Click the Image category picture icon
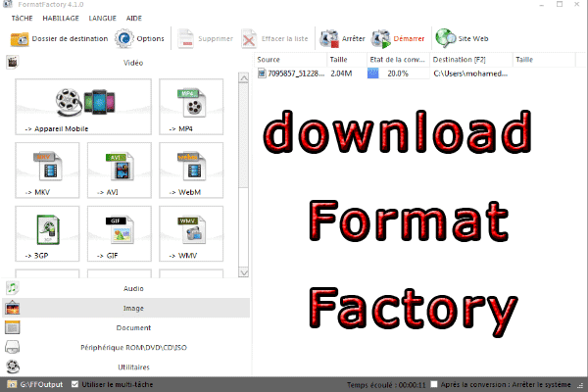The width and height of the screenshot is (588, 392). click(x=13, y=308)
